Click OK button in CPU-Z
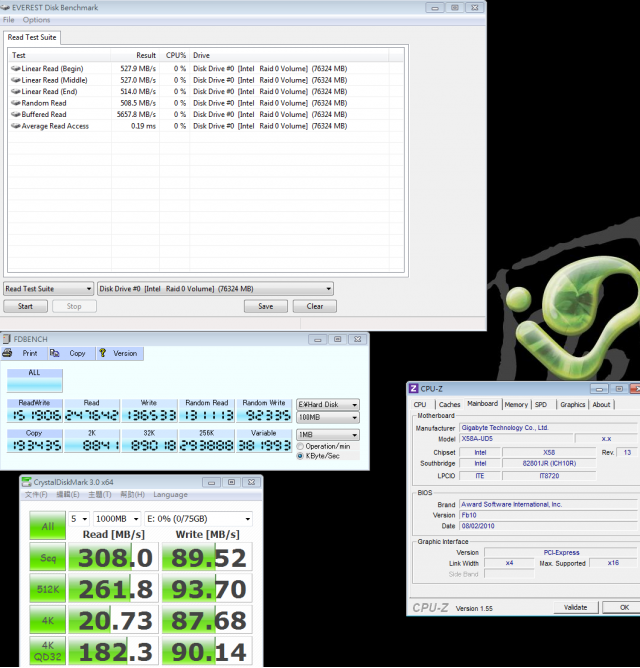The height and width of the screenshot is (668, 640). pos(624,608)
